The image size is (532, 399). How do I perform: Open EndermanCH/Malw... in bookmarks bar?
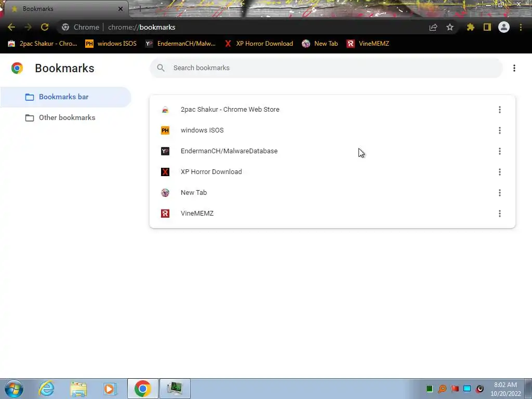(x=180, y=44)
